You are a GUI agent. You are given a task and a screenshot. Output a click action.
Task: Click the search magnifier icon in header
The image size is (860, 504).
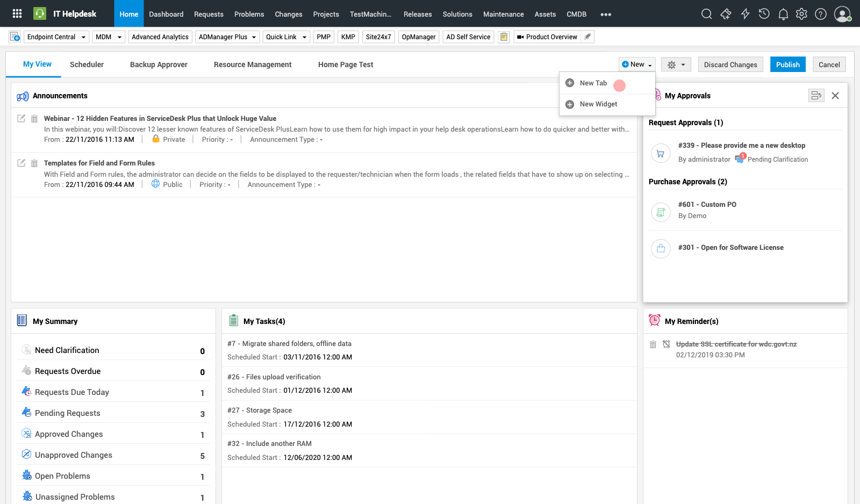pyautogui.click(x=706, y=14)
